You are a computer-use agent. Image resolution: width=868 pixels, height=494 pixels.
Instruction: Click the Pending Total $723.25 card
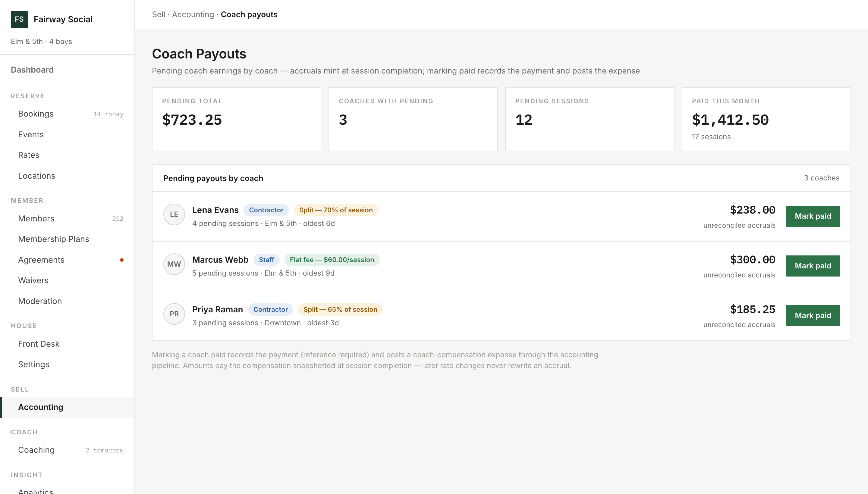pos(236,119)
